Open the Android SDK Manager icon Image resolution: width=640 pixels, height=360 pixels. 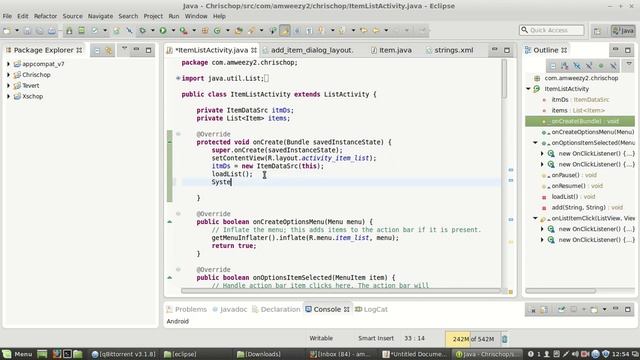(x=69, y=31)
